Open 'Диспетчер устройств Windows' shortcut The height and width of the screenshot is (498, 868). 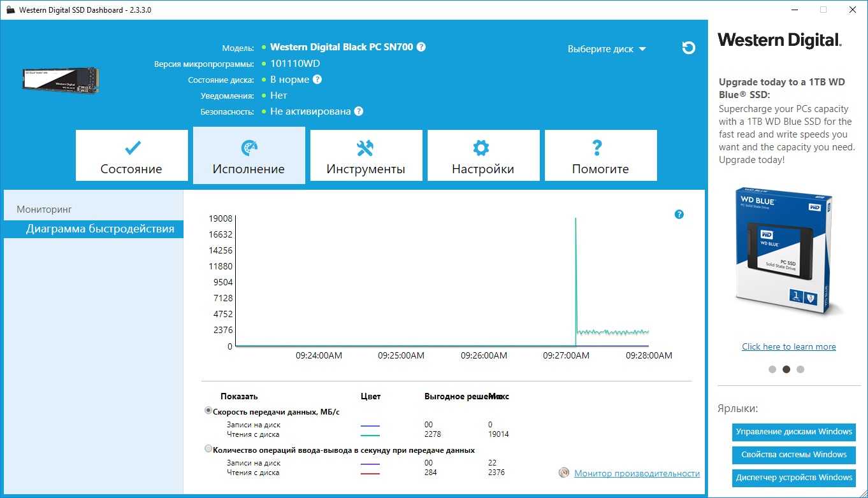click(793, 478)
